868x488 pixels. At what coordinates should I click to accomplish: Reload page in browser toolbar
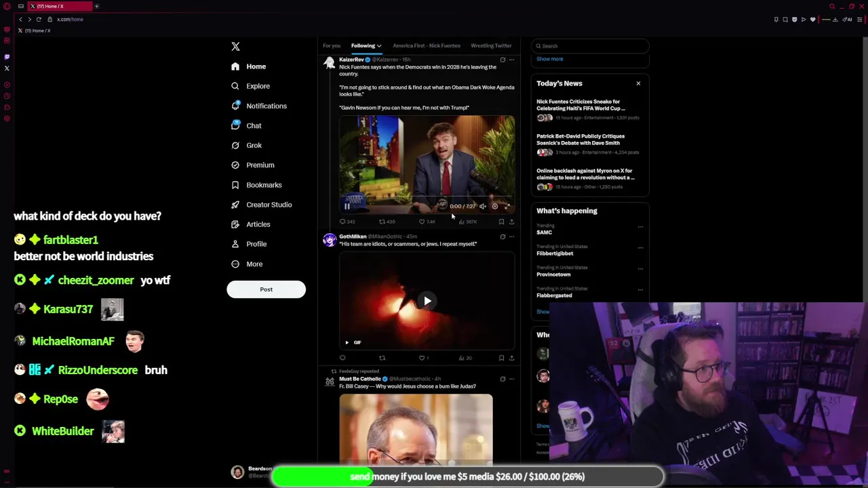click(39, 19)
